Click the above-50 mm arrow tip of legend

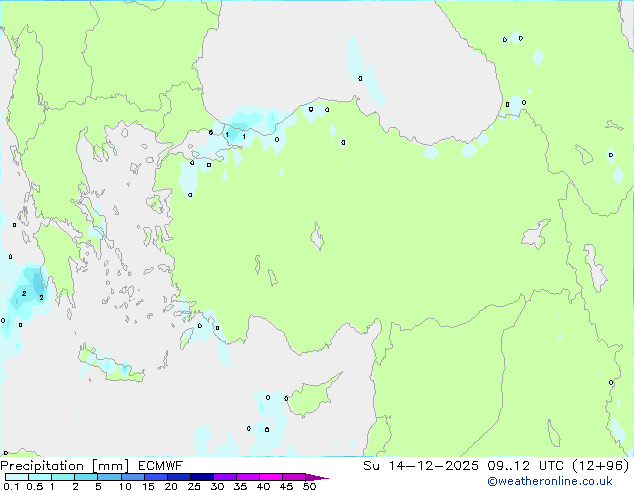point(317,477)
